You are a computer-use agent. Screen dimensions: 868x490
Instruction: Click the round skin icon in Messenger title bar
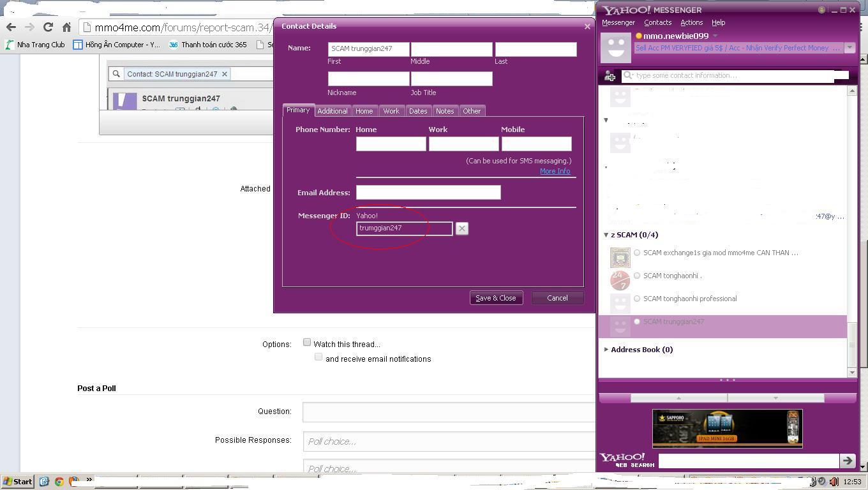pyautogui.click(x=822, y=10)
